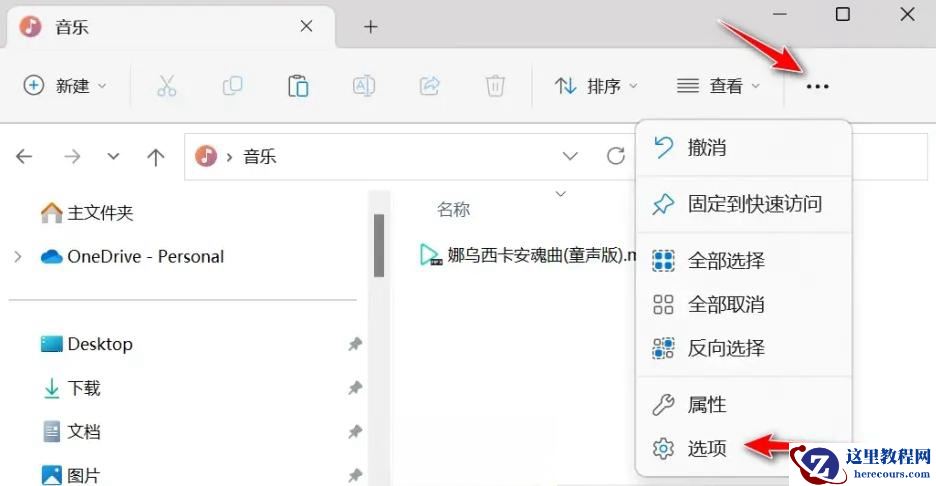Screen dimensions: 936x486
Task: Select OneDrive - Personal in sidebar
Action: point(133,257)
